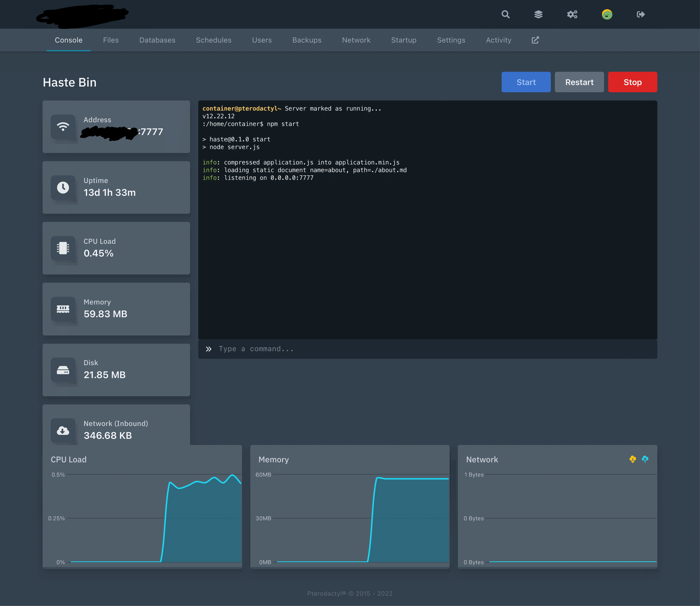Screen dimensions: 700x606
Task: Click the Restart server button
Action: tap(579, 82)
